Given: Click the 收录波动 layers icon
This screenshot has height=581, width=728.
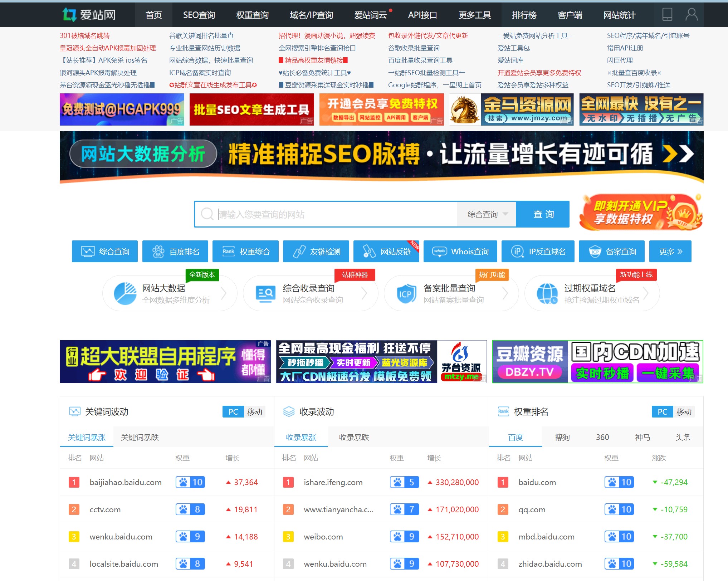Looking at the screenshot, I should coord(289,412).
